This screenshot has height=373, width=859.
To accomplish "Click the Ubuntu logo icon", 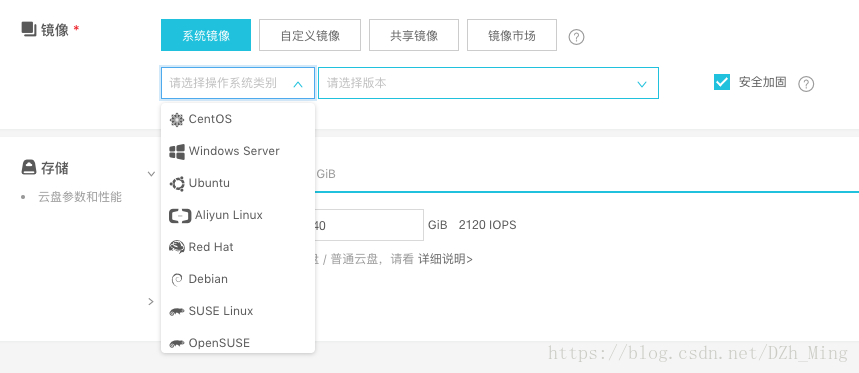I will click(176, 183).
